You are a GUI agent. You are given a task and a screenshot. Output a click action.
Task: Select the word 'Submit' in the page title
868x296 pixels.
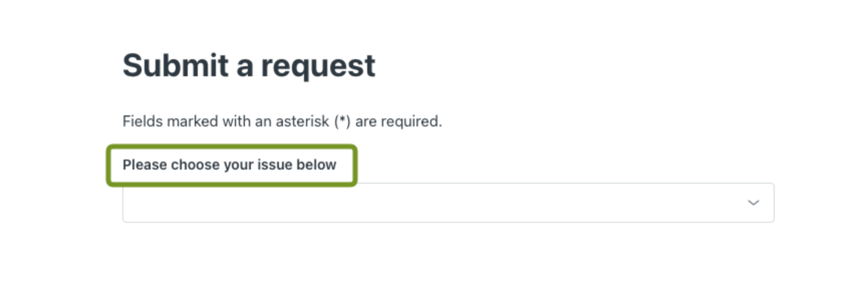click(176, 66)
